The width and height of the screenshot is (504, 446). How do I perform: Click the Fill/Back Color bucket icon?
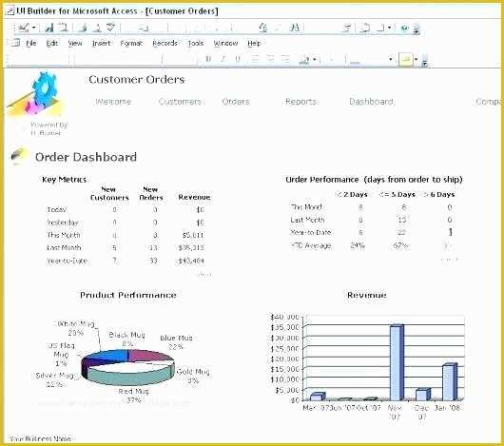click(x=304, y=59)
